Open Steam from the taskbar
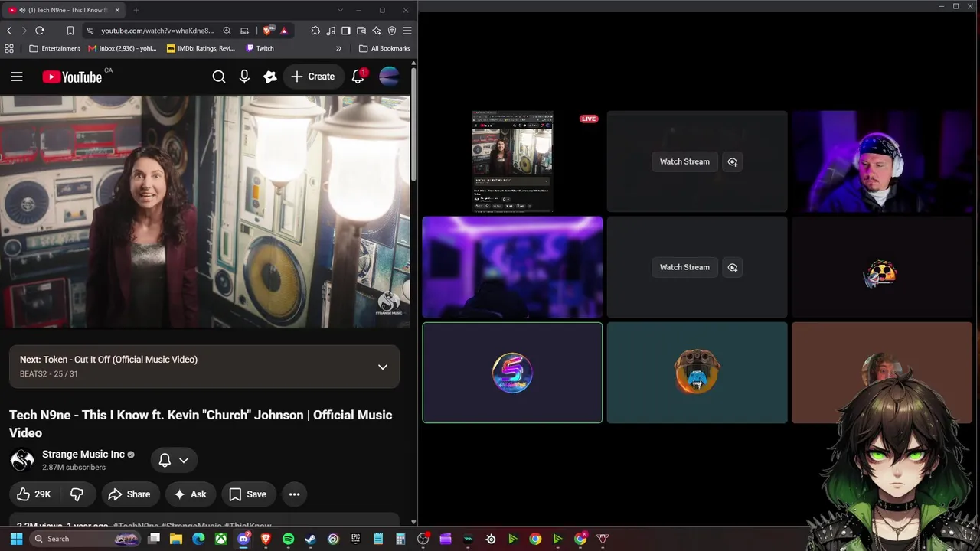 tap(310, 539)
